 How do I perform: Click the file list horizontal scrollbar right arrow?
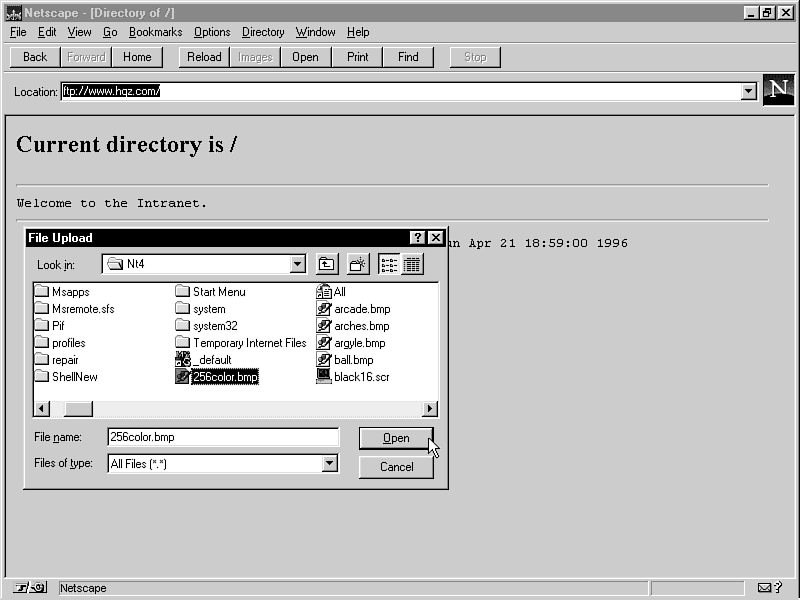[430, 409]
